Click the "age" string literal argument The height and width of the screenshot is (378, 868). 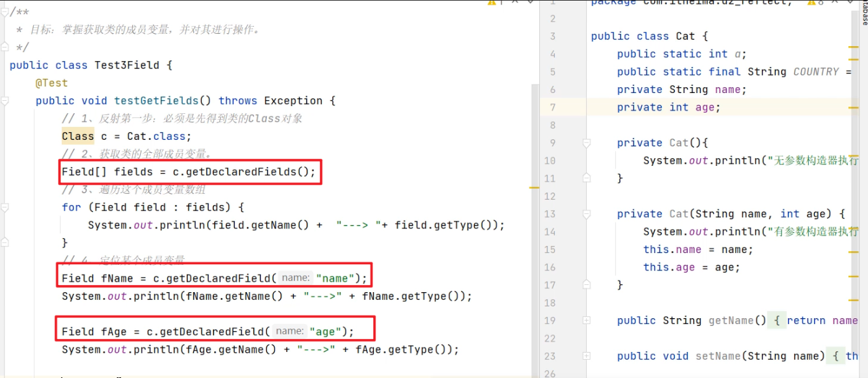pyautogui.click(x=326, y=332)
